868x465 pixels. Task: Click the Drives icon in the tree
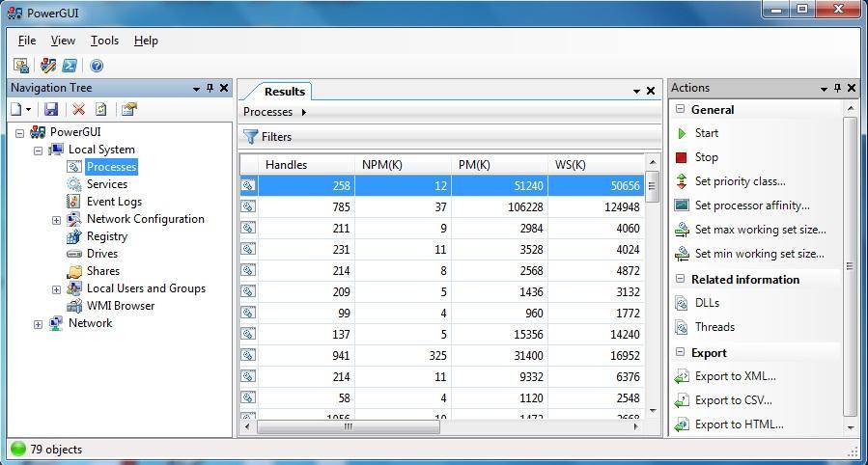point(74,254)
